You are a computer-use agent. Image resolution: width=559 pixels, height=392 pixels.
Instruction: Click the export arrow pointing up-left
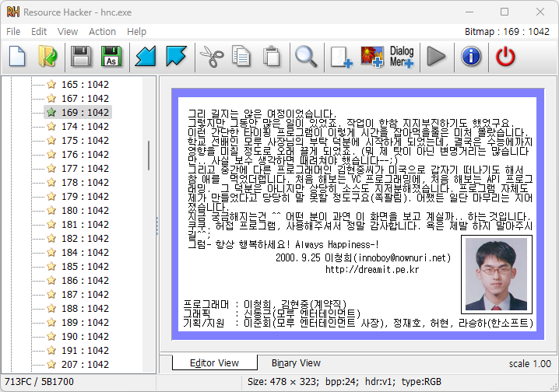click(176, 56)
